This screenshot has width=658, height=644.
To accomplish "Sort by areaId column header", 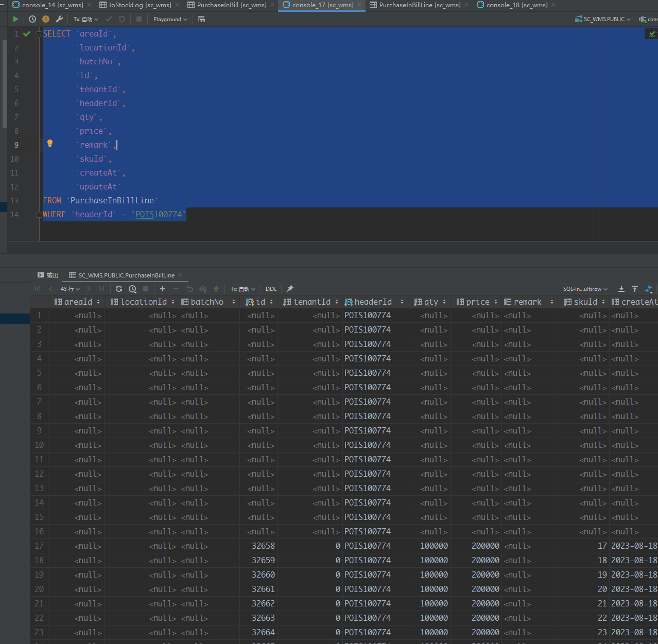I will click(x=78, y=302).
